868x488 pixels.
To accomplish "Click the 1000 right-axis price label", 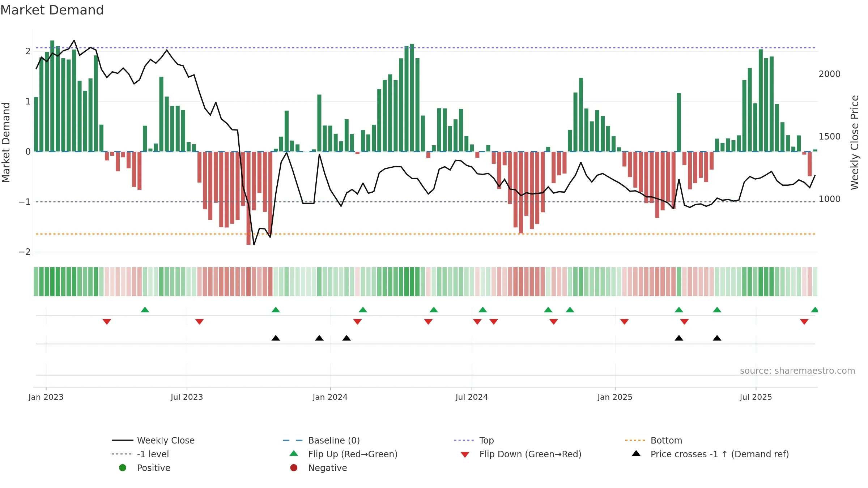I will (830, 199).
